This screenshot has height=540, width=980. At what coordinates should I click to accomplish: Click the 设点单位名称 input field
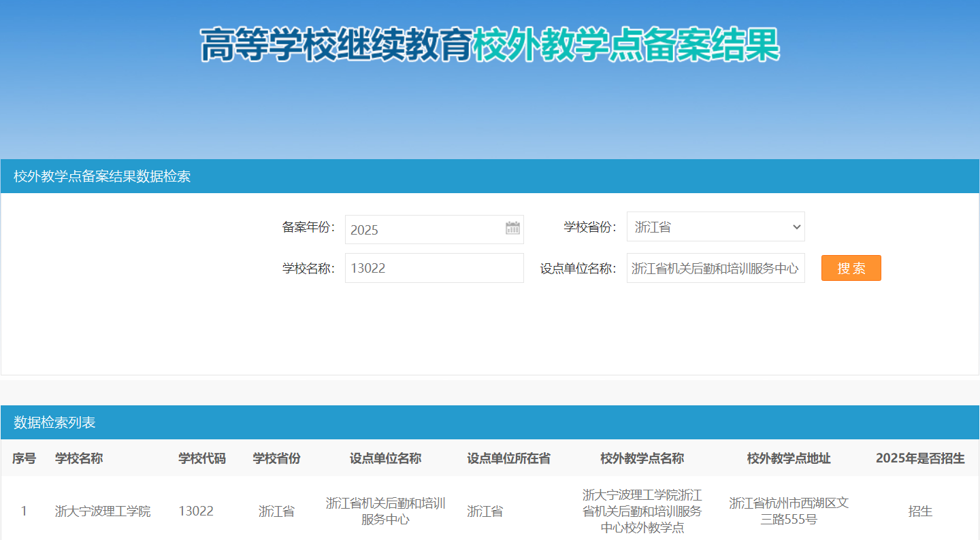point(715,268)
